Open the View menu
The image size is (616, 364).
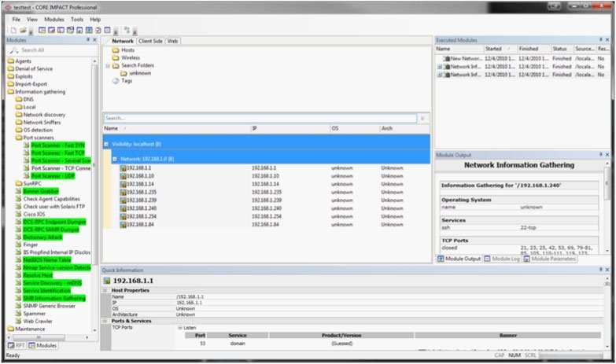[32, 19]
